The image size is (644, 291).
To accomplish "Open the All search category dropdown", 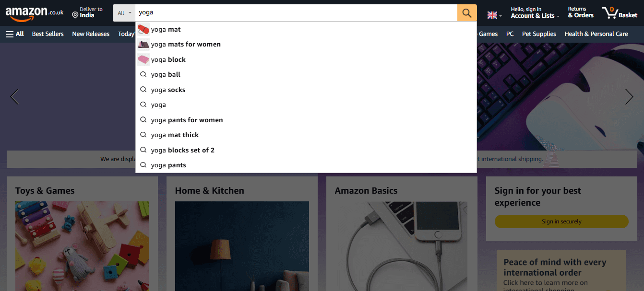I will point(123,12).
